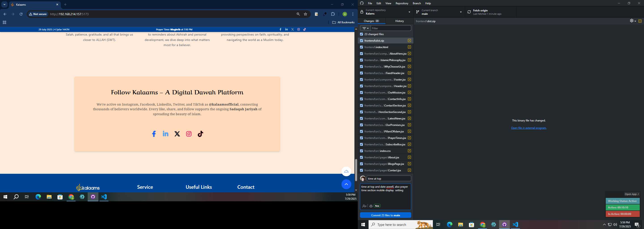Screen dimensions: 644x229
Task: Click the Open App button in the tracker widget
Action: pyautogui.click(x=632, y=194)
